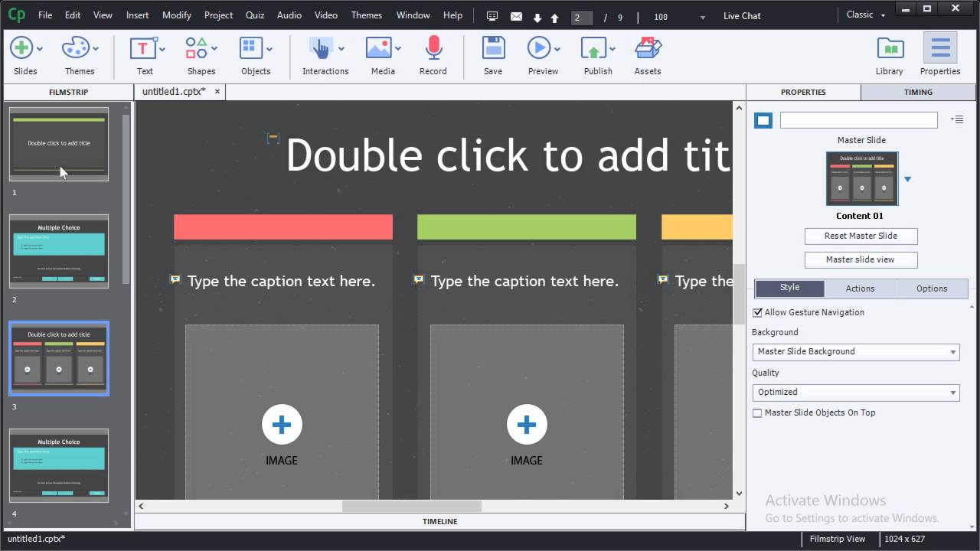
Task: Open the Master Slide Background dropdown
Action: coord(855,351)
